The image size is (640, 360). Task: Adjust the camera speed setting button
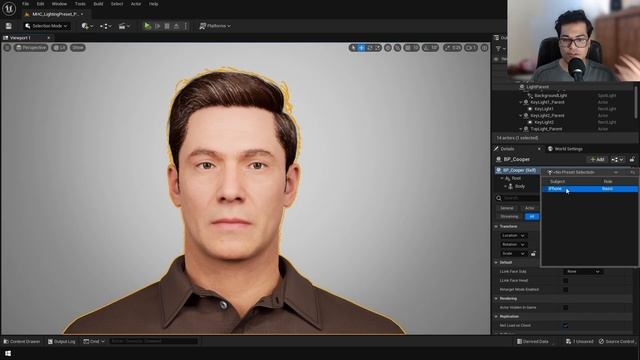click(x=471, y=48)
